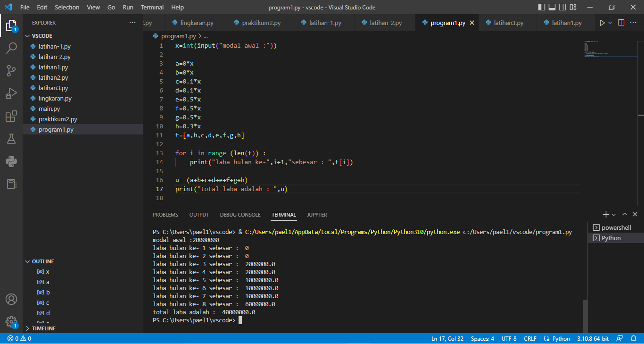The height and width of the screenshot is (344, 644).
Task: Open the Testing view
Action: [x=11, y=139]
